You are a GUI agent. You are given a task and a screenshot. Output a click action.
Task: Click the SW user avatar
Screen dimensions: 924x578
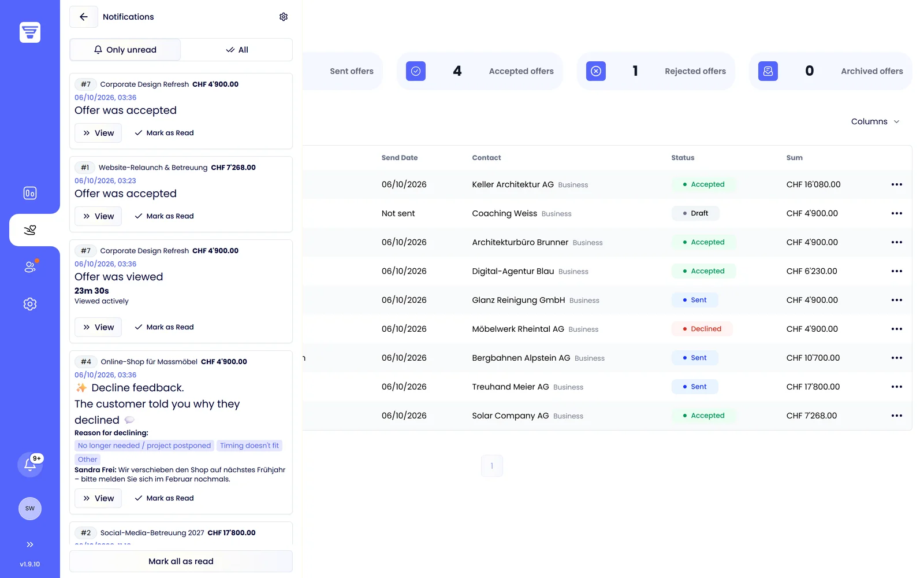coord(30,509)
